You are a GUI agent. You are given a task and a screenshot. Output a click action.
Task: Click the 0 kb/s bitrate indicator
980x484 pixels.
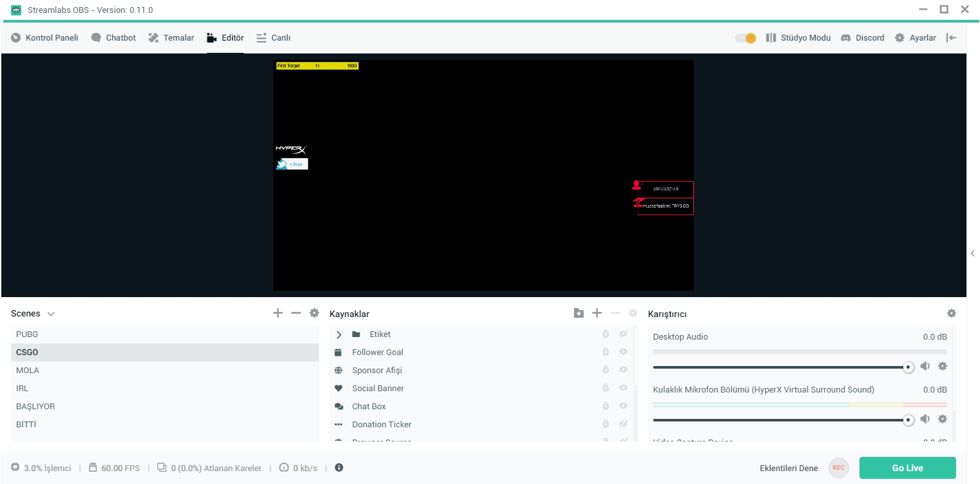pos(298,469)
